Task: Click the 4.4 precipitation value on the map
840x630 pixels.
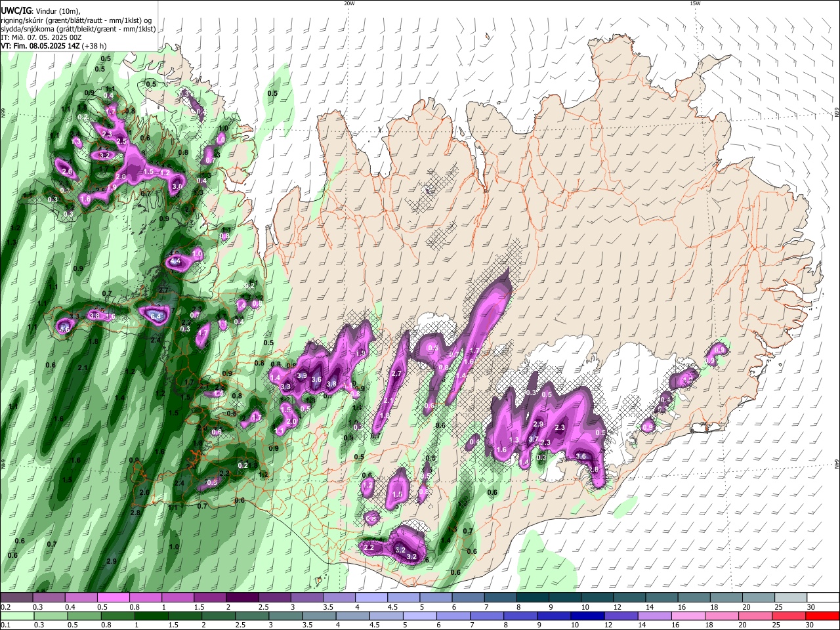Action: pos(175,261)
